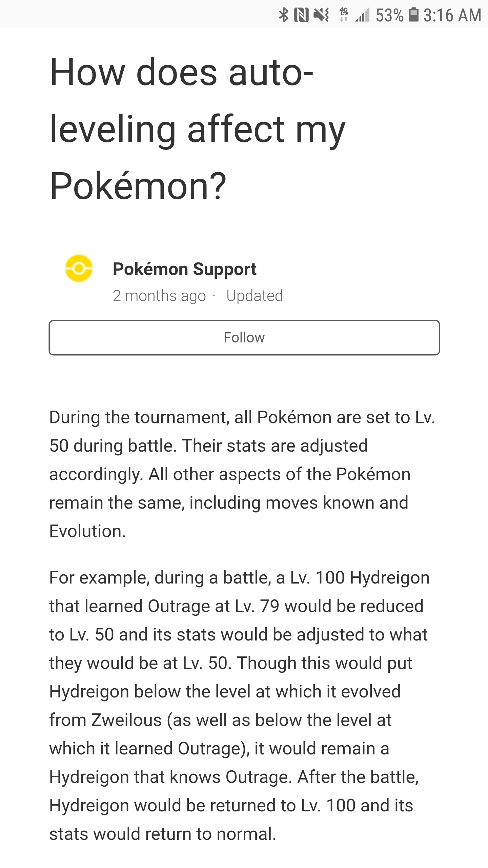488x868 pixels.
Task: Tap the word 'Hydreigon' in first example line
Action: (x=390, y=578)
